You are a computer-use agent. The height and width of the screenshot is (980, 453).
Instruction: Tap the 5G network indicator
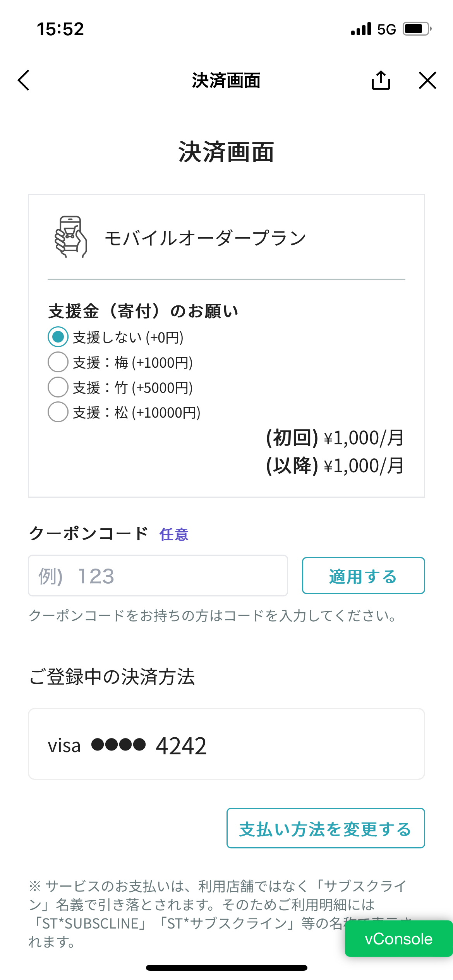386,29
